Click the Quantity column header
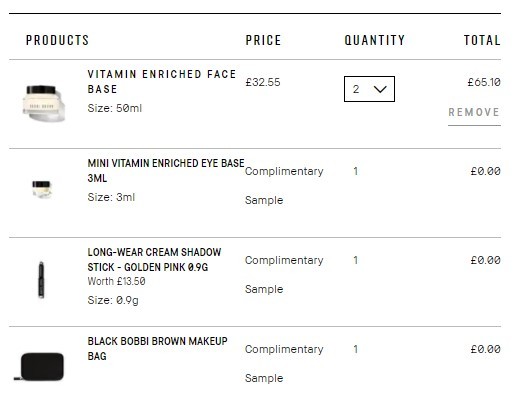521x412 pixels. coord(375,40)
